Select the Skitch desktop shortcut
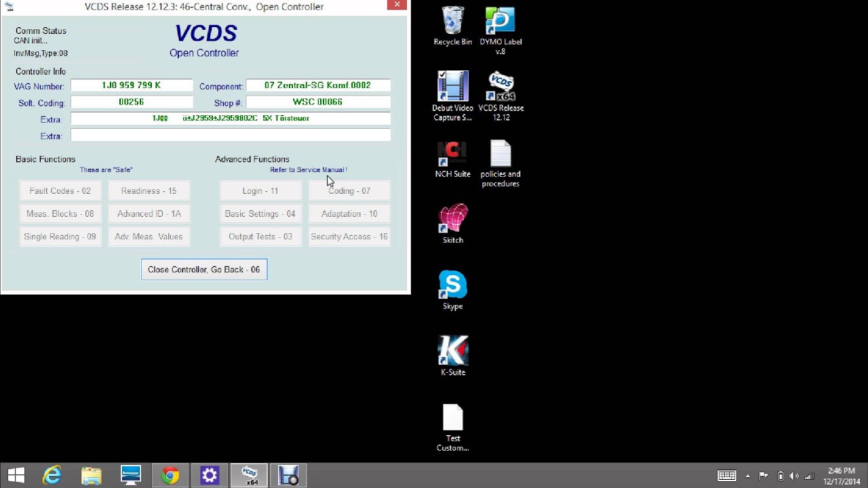 coord(452,224)
